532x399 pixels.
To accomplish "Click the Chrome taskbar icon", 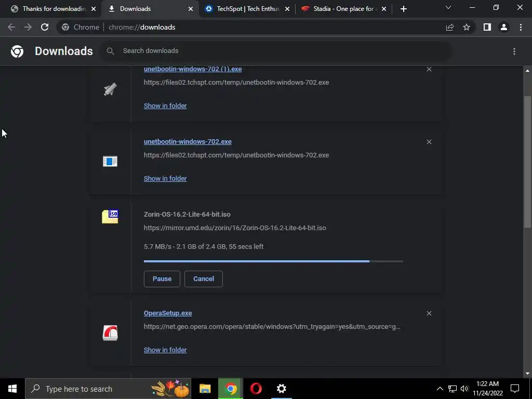I will [x=231, y=389].
